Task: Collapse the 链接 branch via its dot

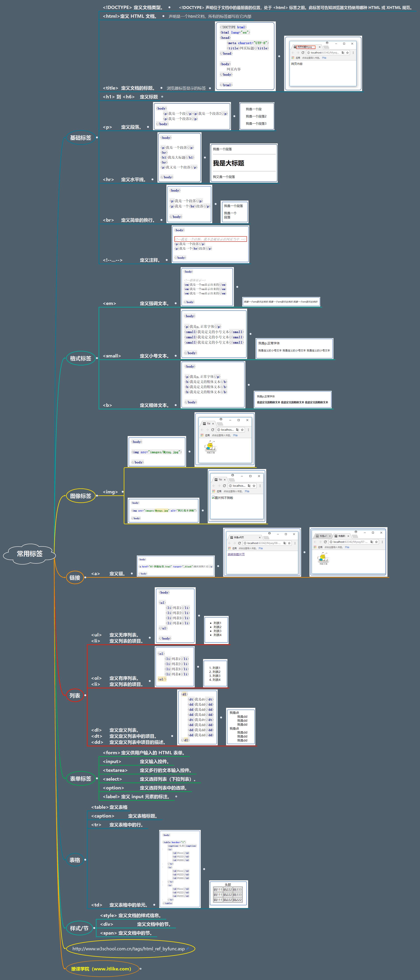Action: click(85, 578)
